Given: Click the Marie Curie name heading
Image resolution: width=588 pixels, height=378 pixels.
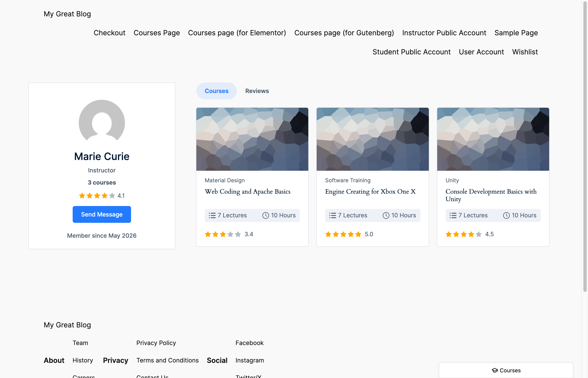Looking at the screenshot, I should pyautogui.click(x=102, y=156).
